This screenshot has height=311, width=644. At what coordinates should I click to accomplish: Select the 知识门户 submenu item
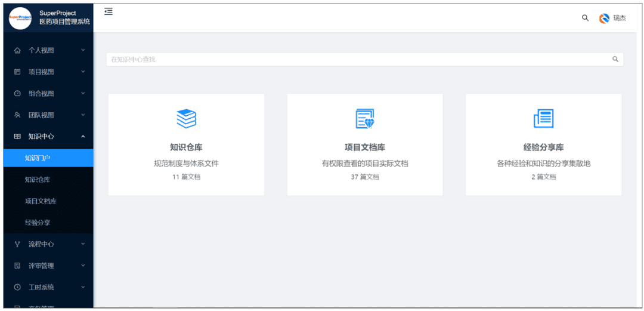48,158
